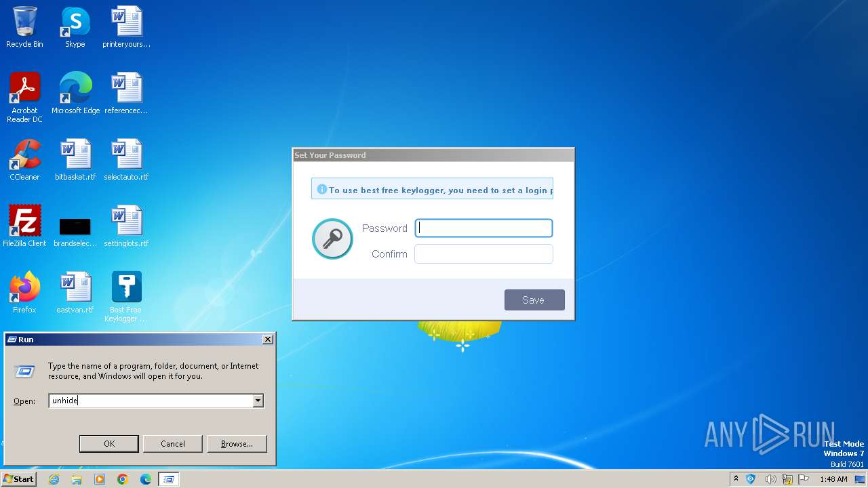This screenshot has height=488, width=868.
Task: Open Action Center flag icon
Action: point(804,479)
